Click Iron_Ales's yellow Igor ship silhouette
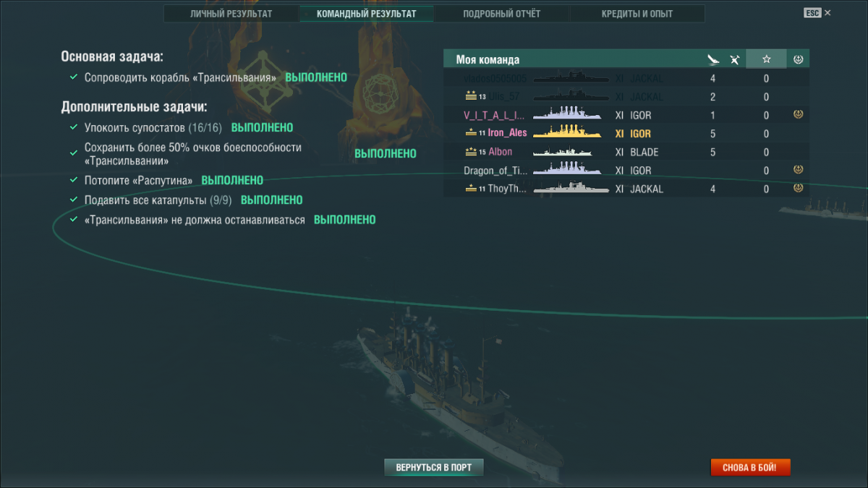 click(x=568, y=132)
